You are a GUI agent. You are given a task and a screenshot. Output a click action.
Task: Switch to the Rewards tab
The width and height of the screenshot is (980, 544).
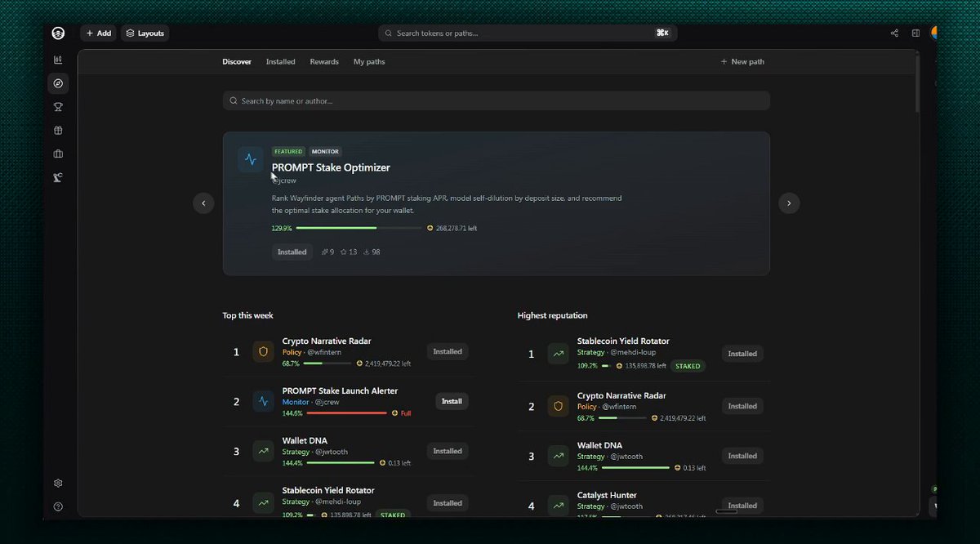pyautogui.click(x=324, y=62)
